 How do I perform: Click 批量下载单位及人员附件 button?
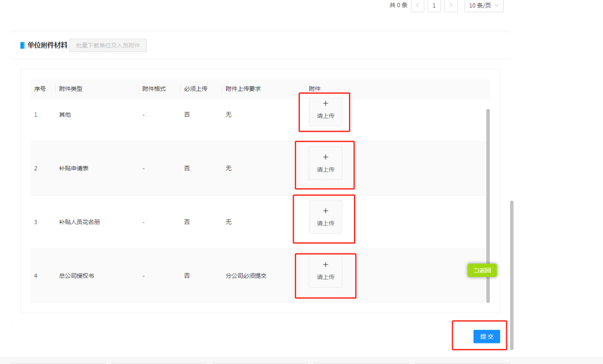(x=108, y=45)
